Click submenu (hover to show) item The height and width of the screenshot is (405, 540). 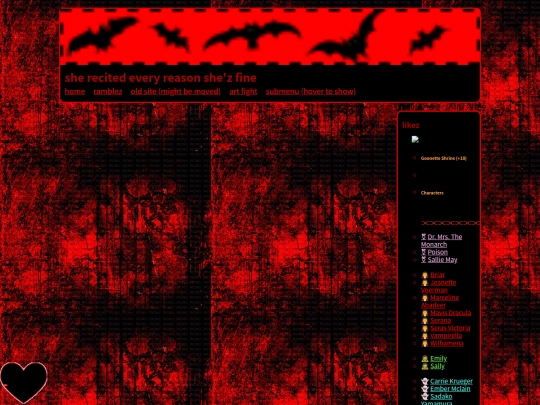[x=311, y=91]
